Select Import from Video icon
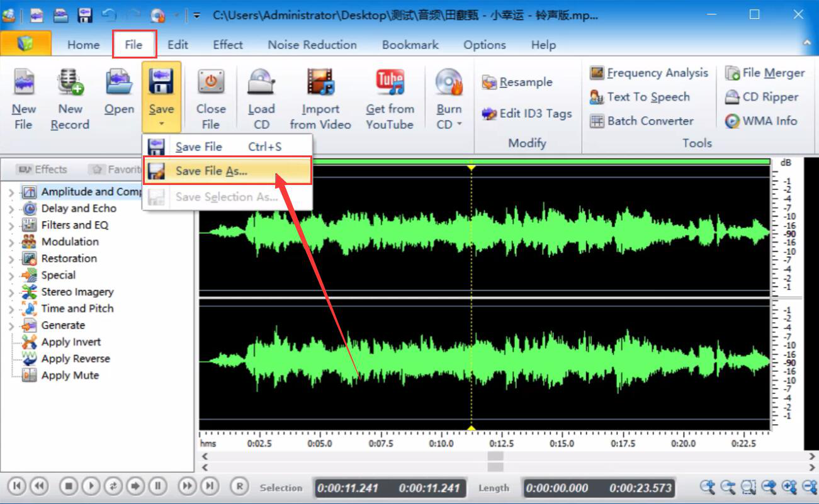 (320, 82)
